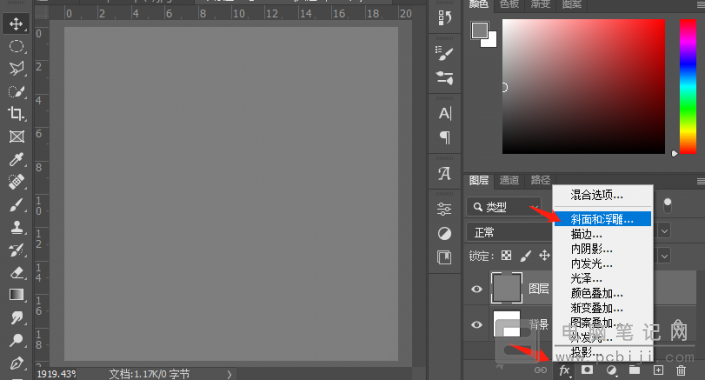Select the Clone Stamp tool

[x=16, y=227]
